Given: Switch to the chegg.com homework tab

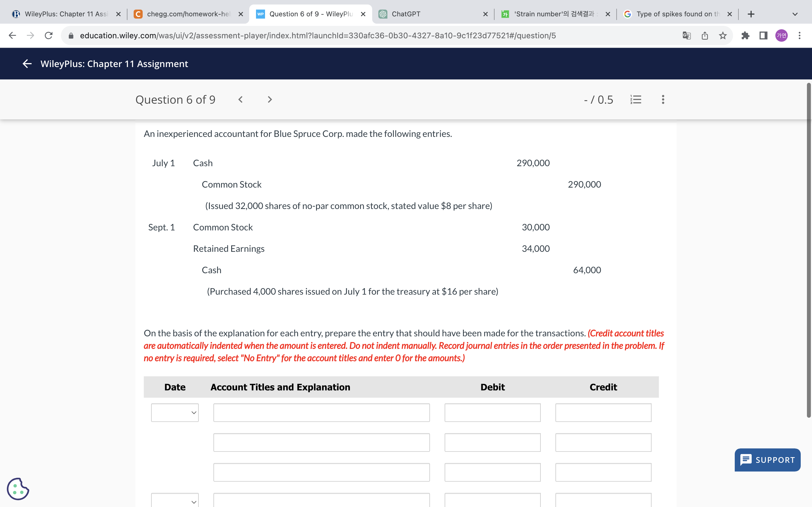Looking at the screenshot, I should pyautogui.click(x=188, y=14).
